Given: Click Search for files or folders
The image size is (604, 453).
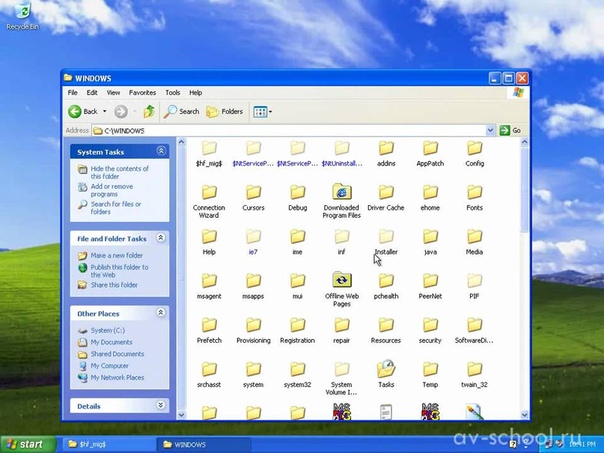Looking at the screenshot, I should pos(116,208).
